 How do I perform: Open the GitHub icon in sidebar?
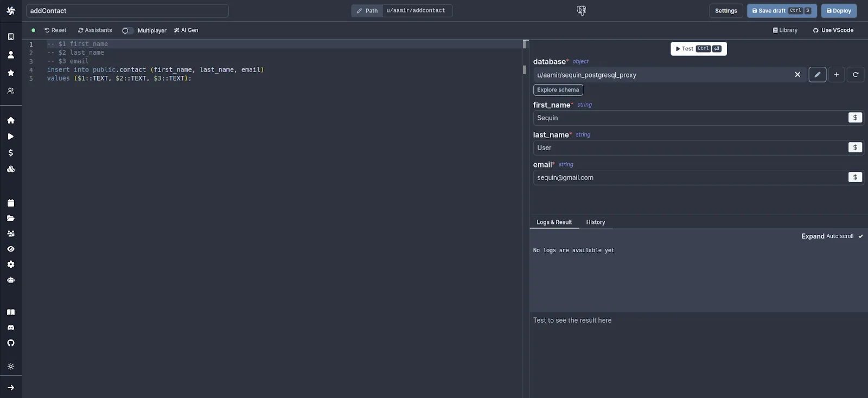click(11, 343)
